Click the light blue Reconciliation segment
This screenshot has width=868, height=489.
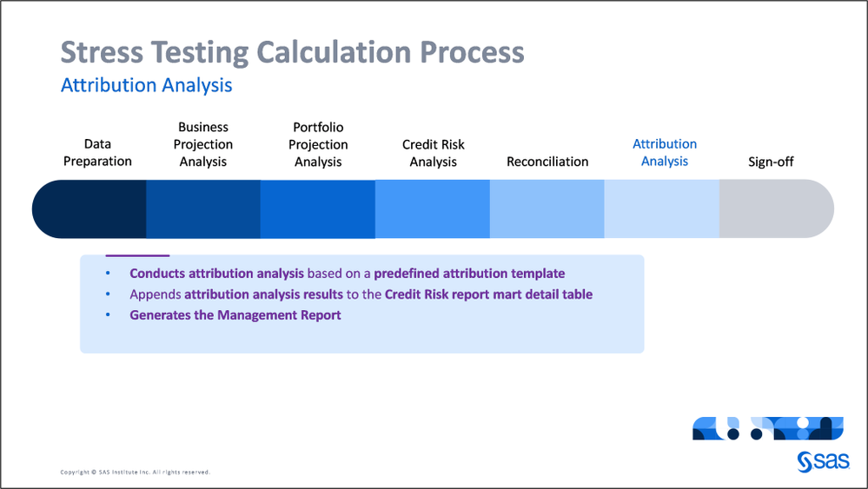click(x=547, y=209)
